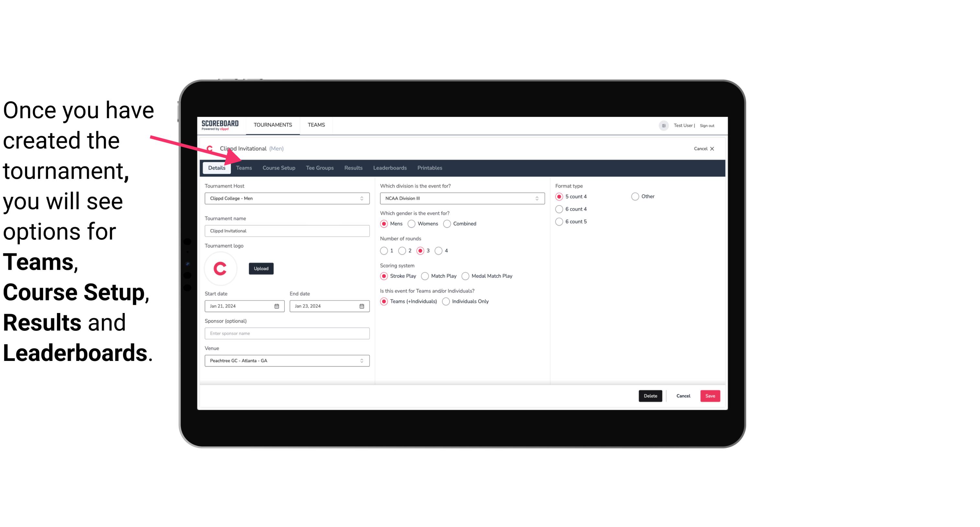Switch to the Course Setup tab
Image resolution: width=980 pixels, height=527 pixels.
click(x=278, y=167)
